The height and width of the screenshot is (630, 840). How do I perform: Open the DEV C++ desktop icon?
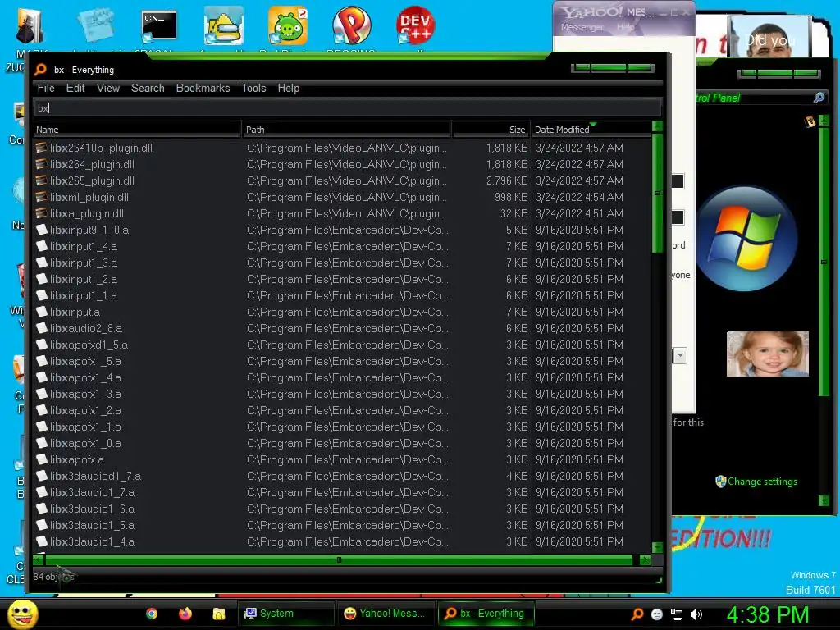[415, 25]
